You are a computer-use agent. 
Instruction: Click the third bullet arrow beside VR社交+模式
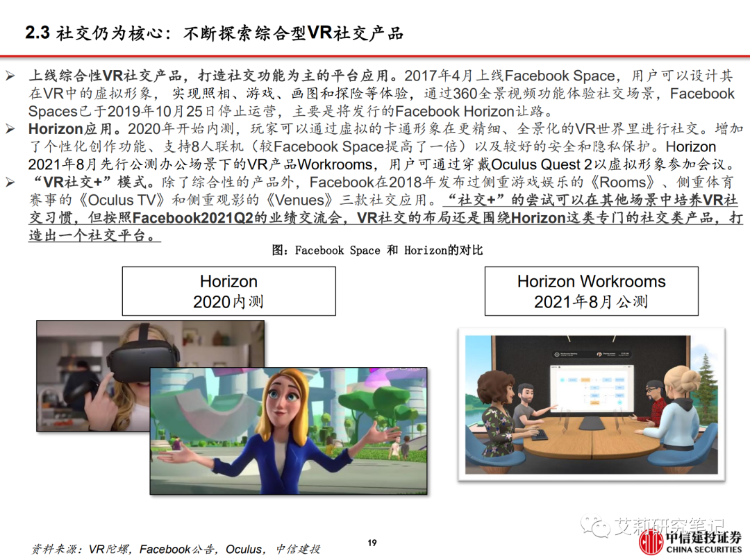[10, 182]
